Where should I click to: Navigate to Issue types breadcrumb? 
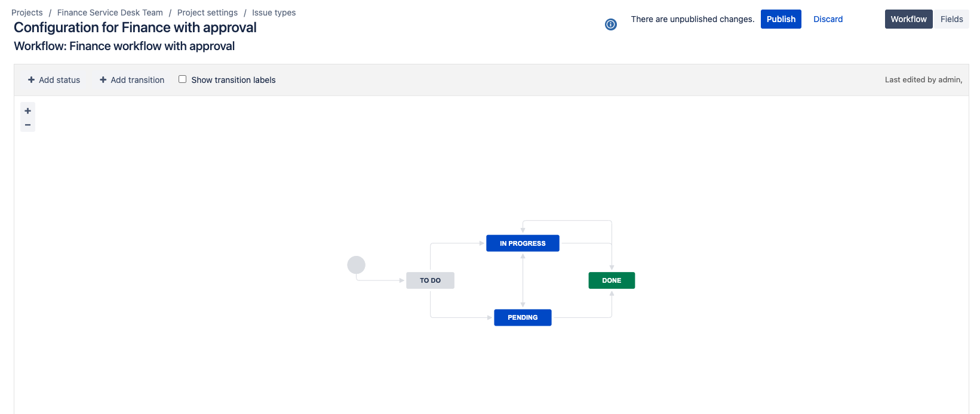tap(274, 13)
